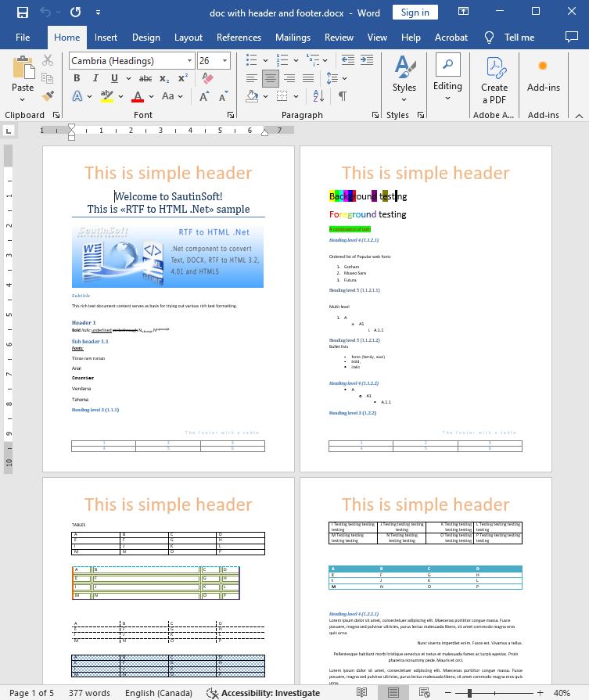
Task: Click Borders icon
Action: coord(282,96)
